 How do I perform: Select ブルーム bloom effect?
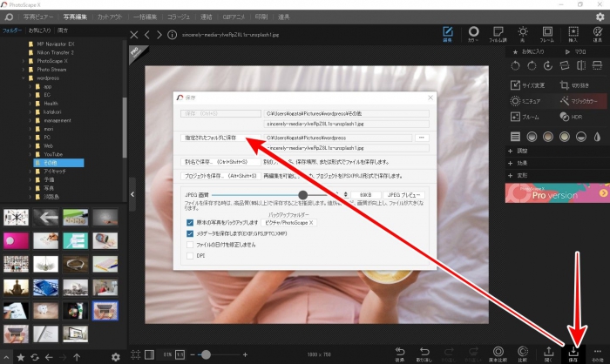(x=525, y=117)
